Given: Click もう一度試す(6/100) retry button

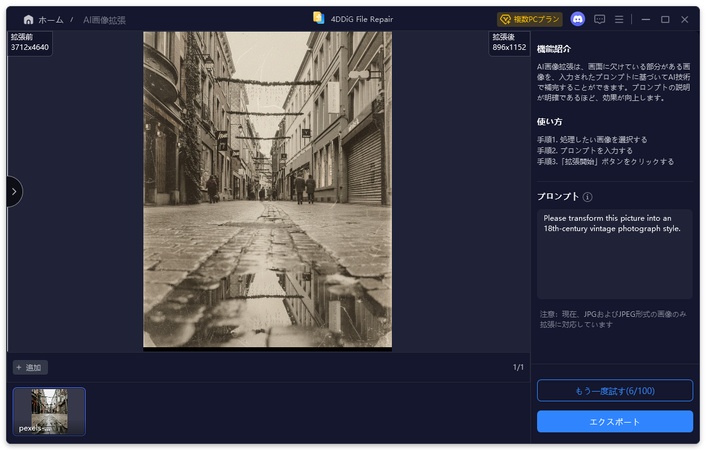Looking at the screenshot, I should [615, 391].
